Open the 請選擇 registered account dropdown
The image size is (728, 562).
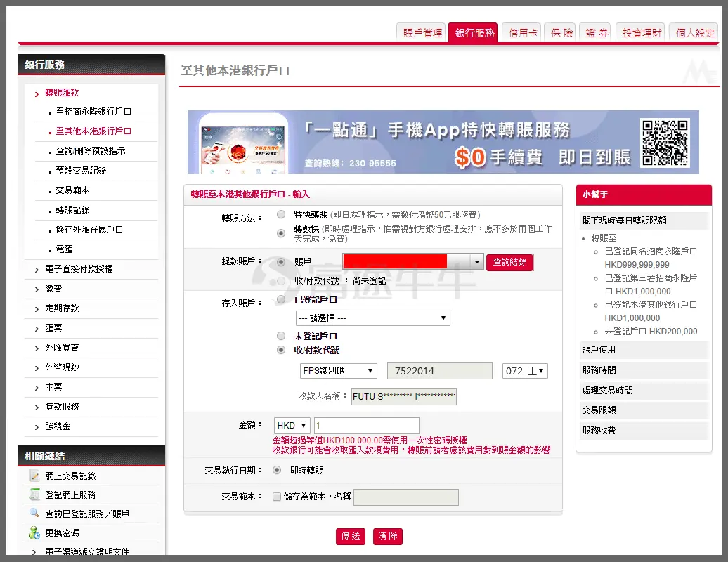click(372, 318)
